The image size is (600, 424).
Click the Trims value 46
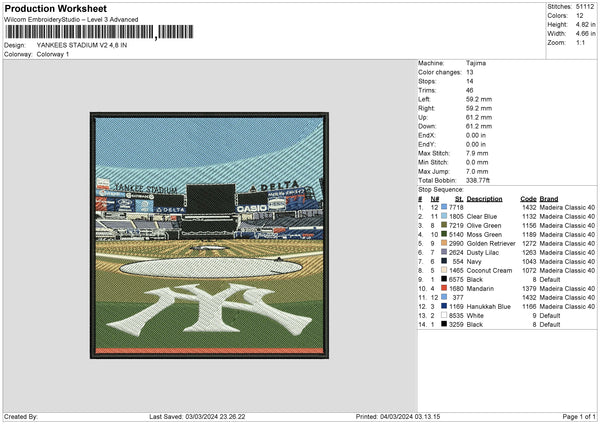point(470,90)
